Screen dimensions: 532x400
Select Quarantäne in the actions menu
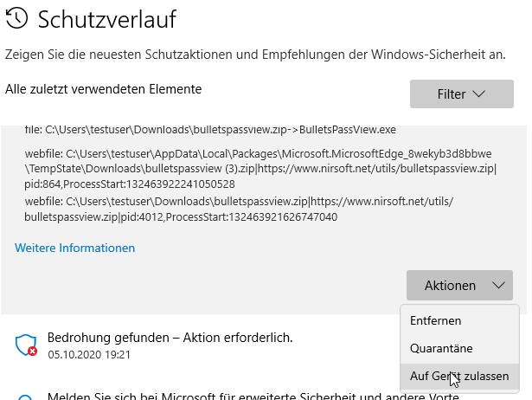coord(440,348)
